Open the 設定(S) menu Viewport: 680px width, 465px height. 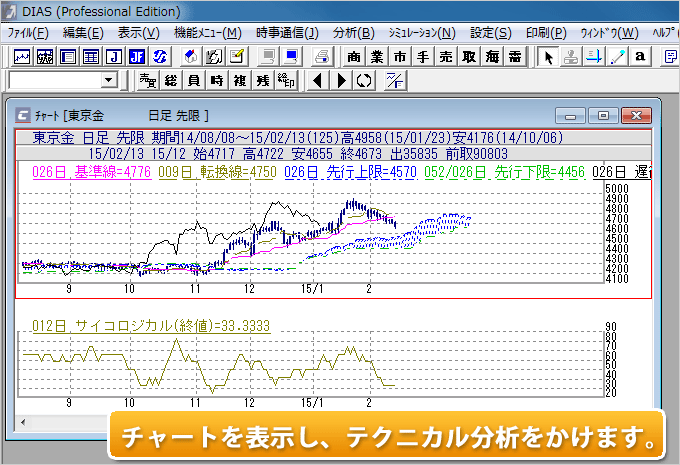(x=490, y=33)
